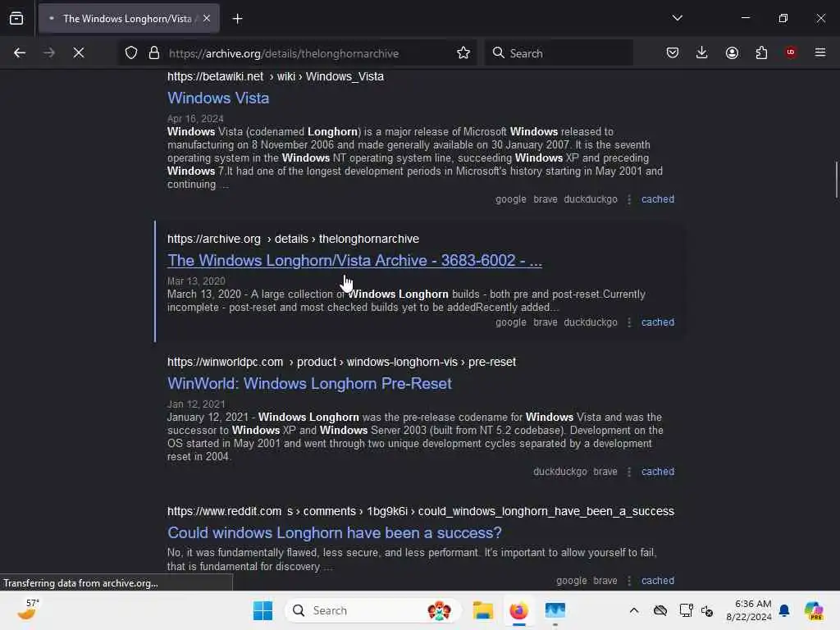
Task: Click the reddit.com comments URL text
Action: click(421, 511)
